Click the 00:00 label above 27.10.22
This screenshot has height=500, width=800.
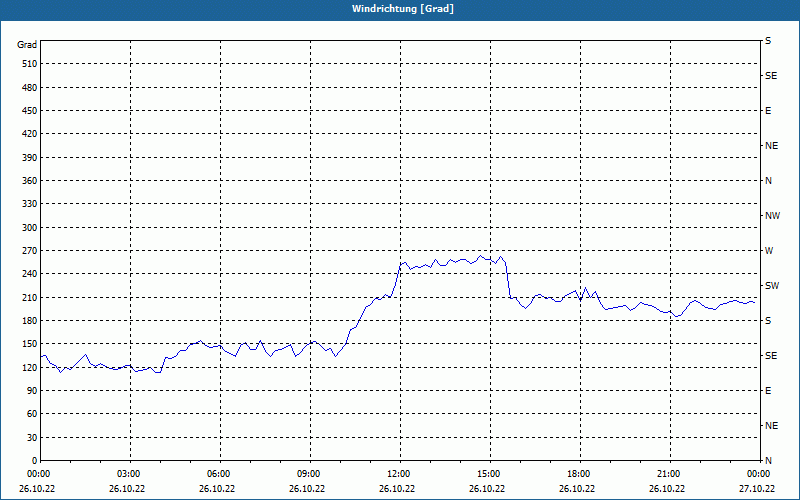759,473
